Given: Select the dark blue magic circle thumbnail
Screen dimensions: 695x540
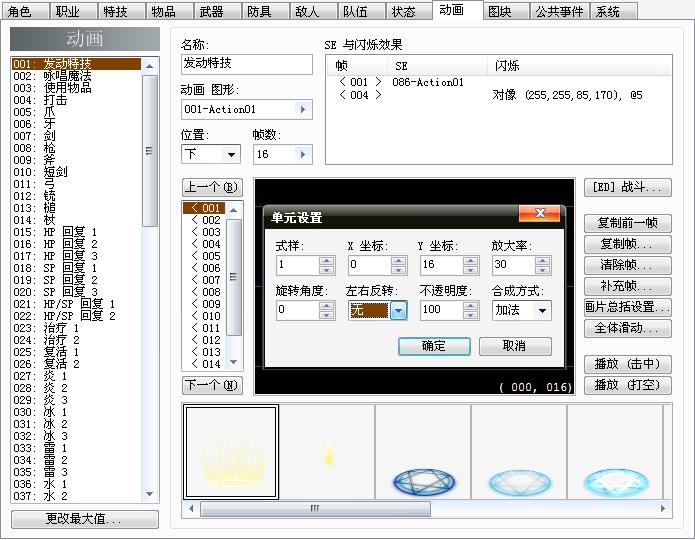Looking at the screenshot, I should tap(423, 452).
